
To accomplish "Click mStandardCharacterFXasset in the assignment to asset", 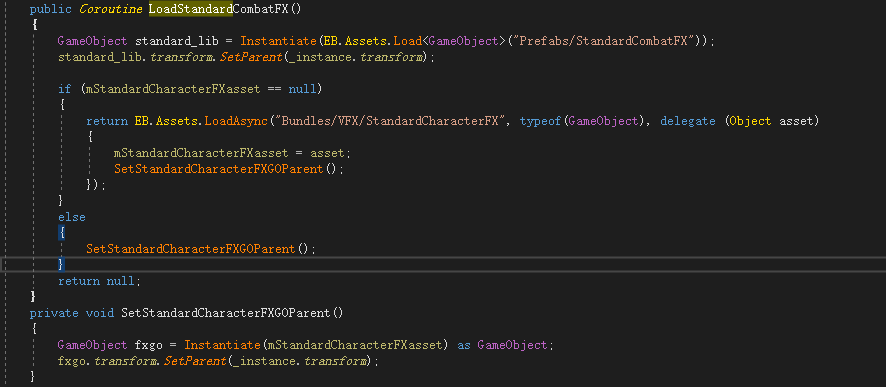I will 201,153.
